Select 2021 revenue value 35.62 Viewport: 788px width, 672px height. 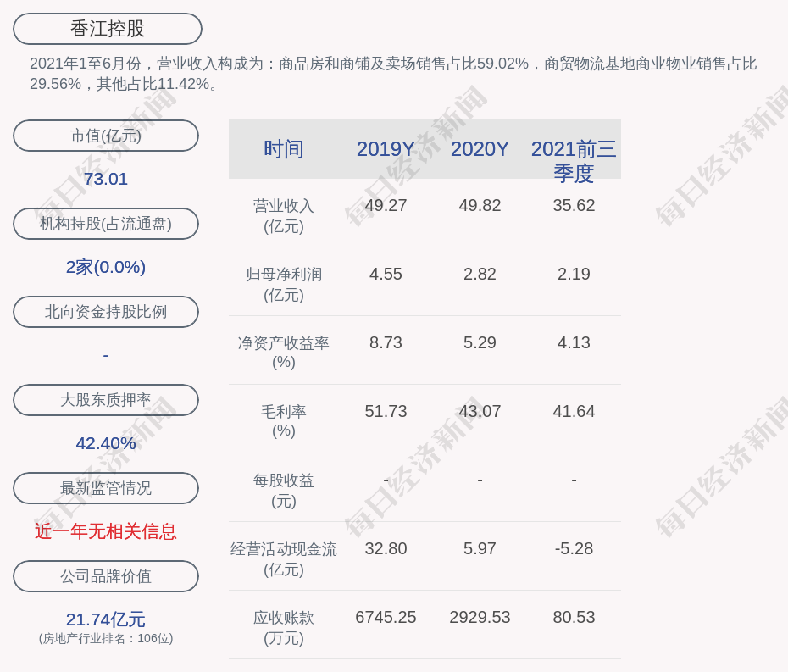coord(574,205)
